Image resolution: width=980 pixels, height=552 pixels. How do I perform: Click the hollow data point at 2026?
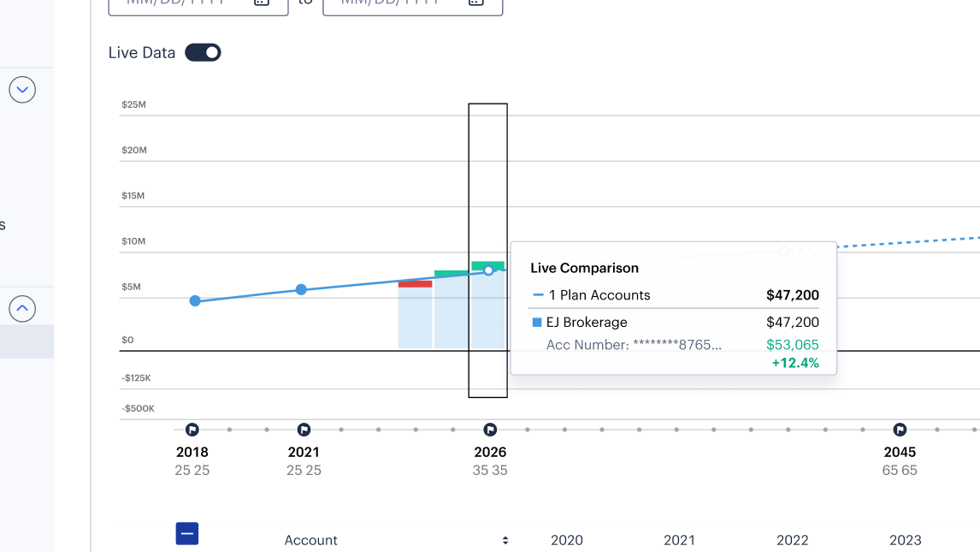tap(489, 270)
